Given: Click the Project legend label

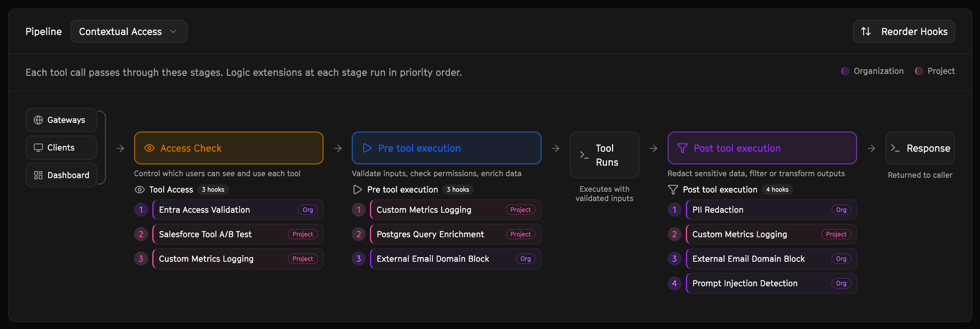Looking at the screenshot, I should coord(941,71).
